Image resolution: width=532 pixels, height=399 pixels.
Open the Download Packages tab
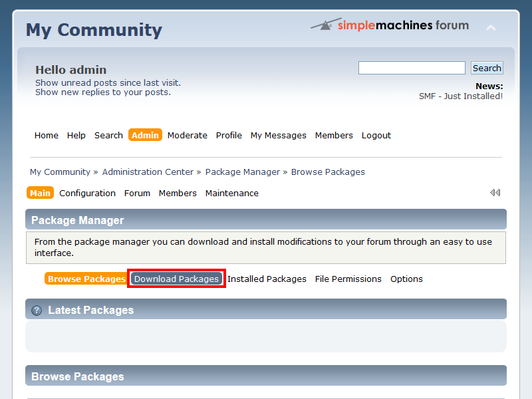pos(176,279)
